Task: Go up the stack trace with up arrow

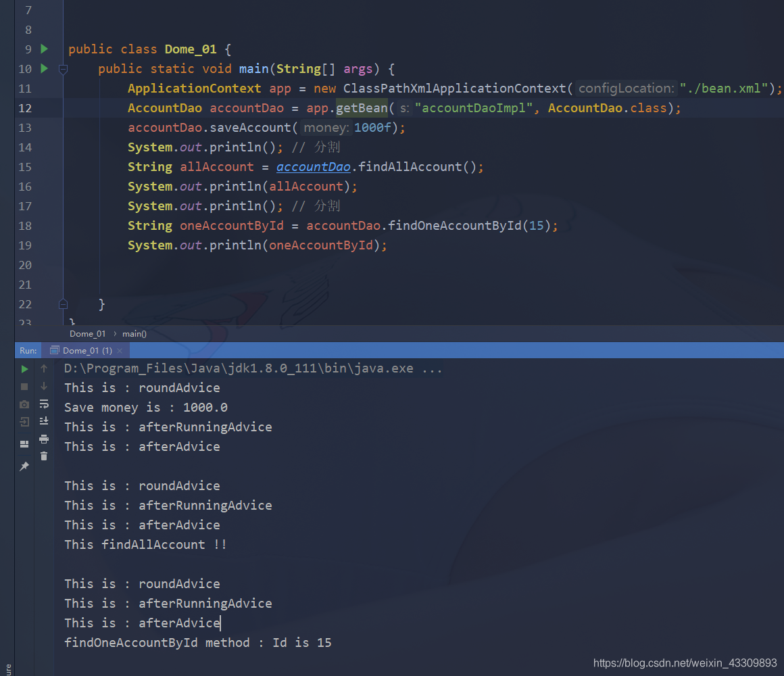Action: (44, 368)
